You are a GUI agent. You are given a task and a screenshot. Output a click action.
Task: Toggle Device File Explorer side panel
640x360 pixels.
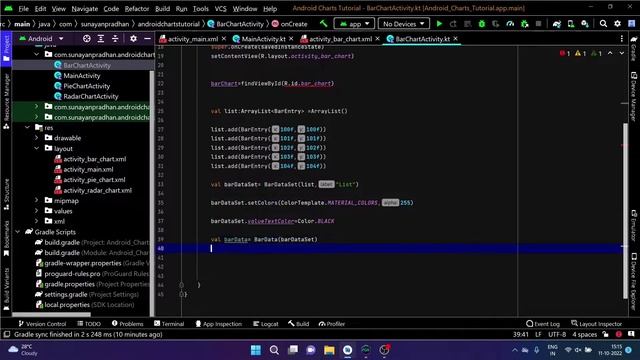pos(634,282)
